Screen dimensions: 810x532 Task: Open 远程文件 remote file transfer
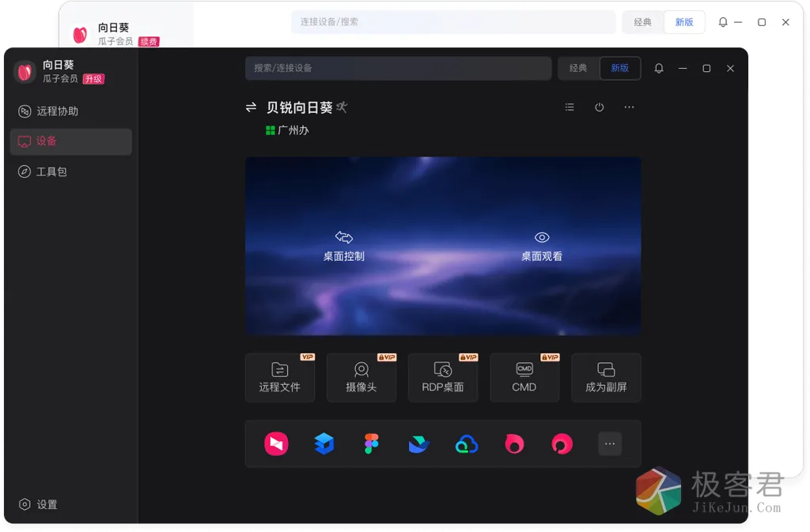(x=279, y=378)
